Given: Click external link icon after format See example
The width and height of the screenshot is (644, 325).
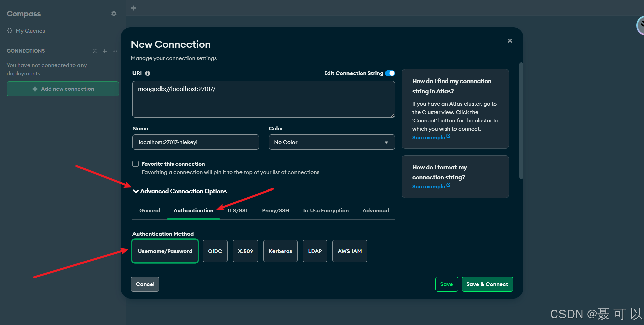Looking at the screenshot, I should tap(448, 185).
